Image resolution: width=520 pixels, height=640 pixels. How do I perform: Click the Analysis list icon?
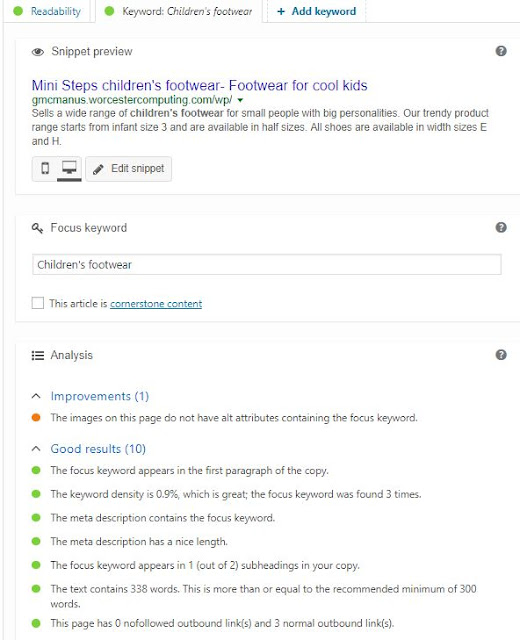pyautogui.click(x=38, y=356)
